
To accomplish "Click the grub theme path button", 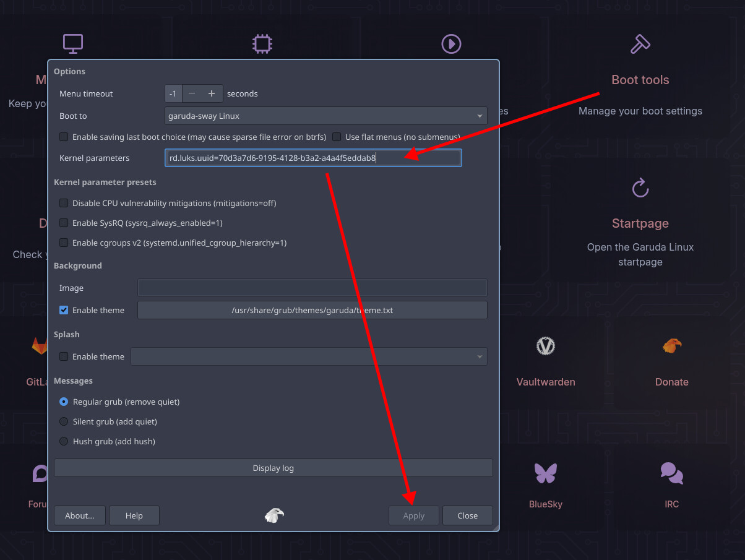I will (312, 310).
